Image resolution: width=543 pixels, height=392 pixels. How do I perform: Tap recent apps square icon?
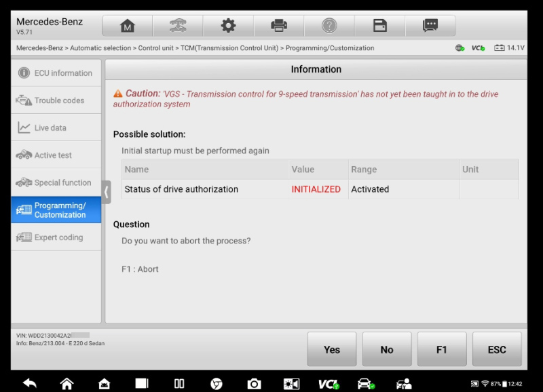[x=142, y=383]
